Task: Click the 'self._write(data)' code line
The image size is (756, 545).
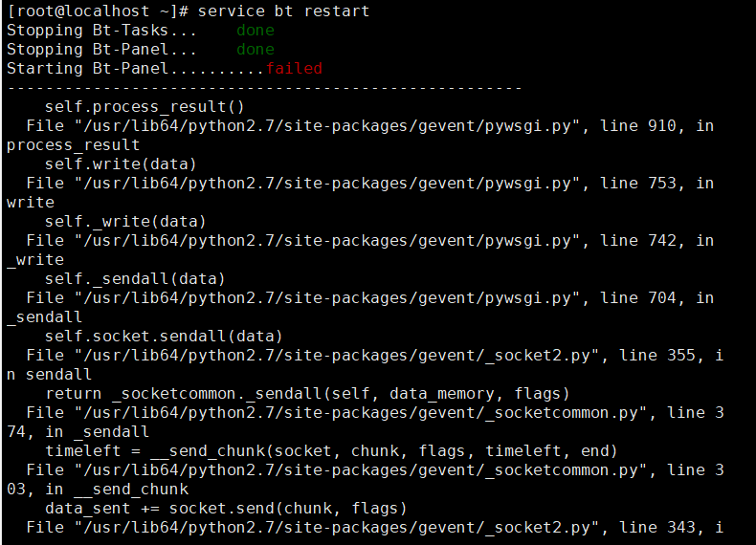Action: tap(125, 221)
